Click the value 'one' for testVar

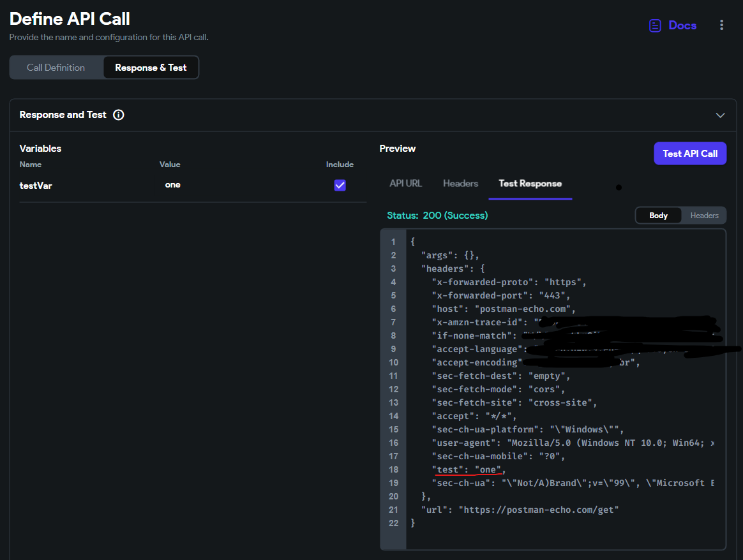172,184
